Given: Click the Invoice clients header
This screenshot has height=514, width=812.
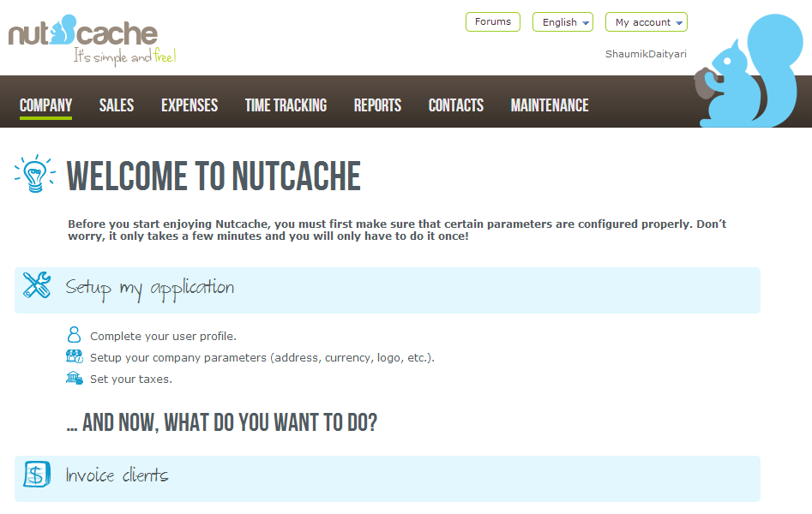Looking at the screenshot, I should pos(388,479).
